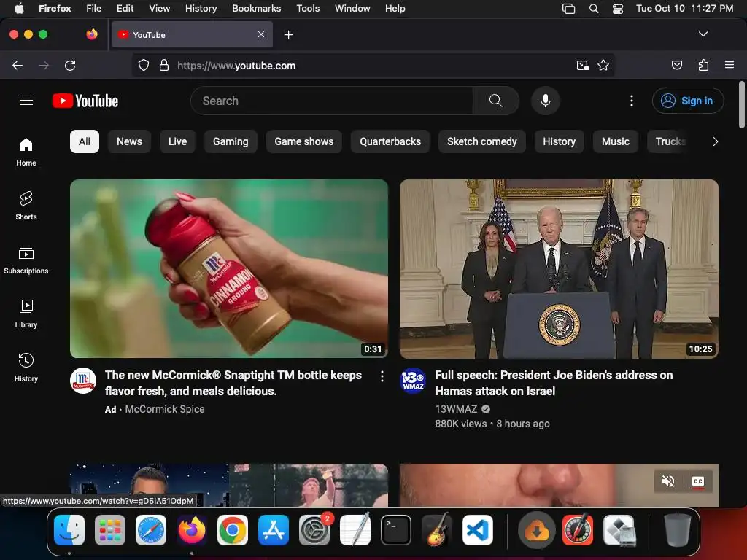Viewport: 747px width, 560px height.
Task: Open Visual Studio Code from Dock
Action: (x=478, y=530)
